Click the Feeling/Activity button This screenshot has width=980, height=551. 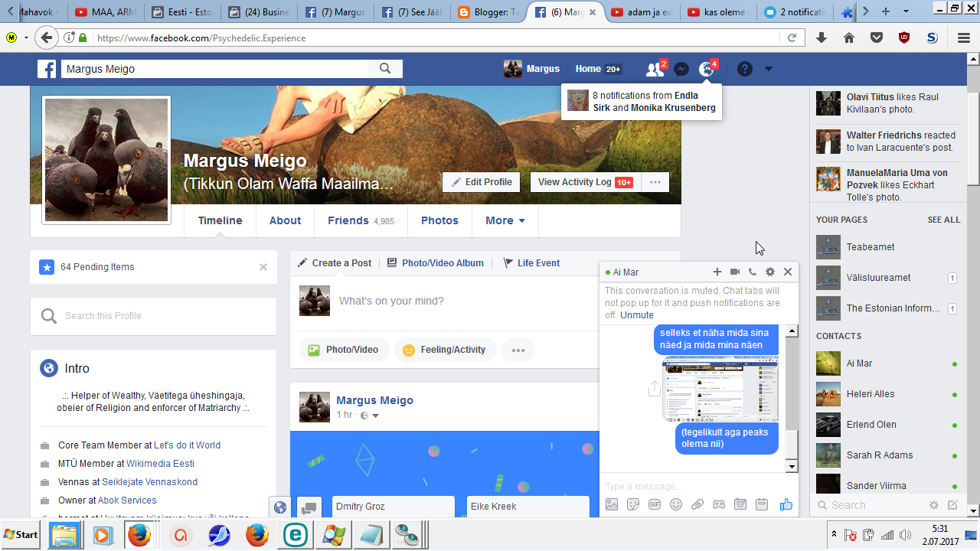(x=445, y=350)
